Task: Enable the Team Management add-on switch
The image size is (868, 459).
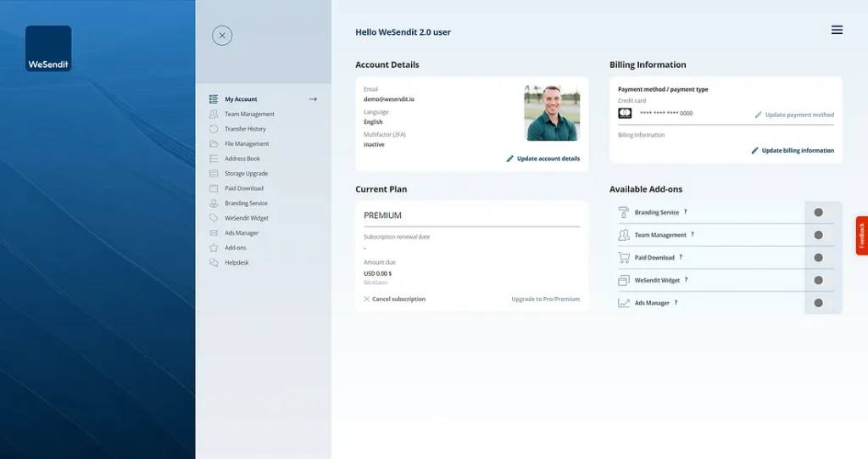Action: click(819, 235)
